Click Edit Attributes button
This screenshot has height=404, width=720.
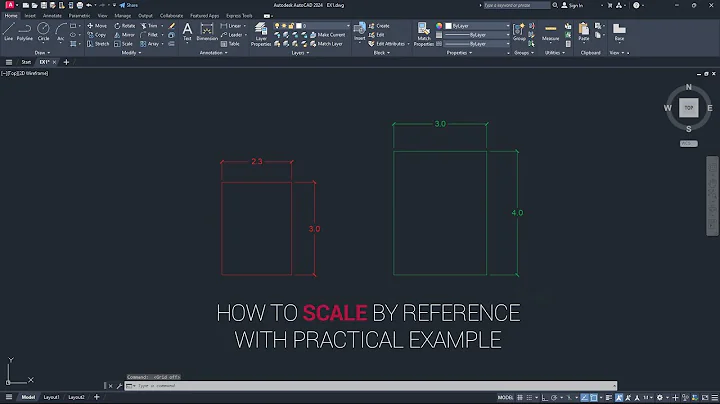(387, 44)
